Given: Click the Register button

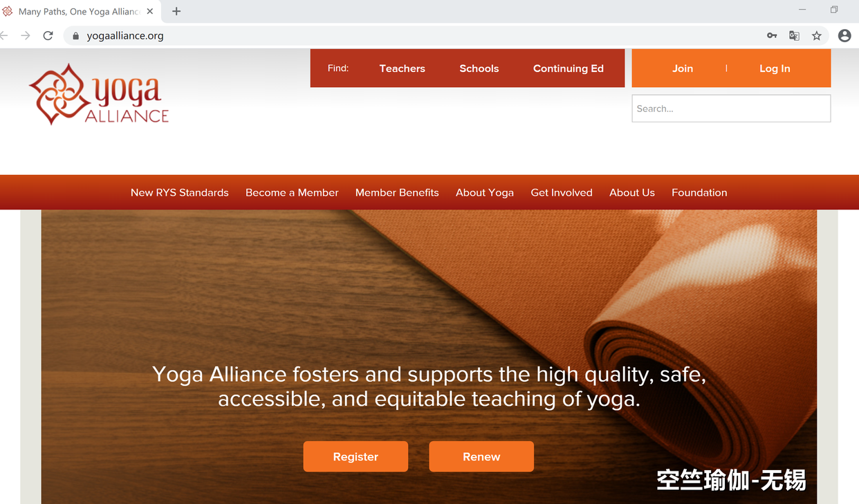Looking at the screenshot, I should tap(355, 456).
